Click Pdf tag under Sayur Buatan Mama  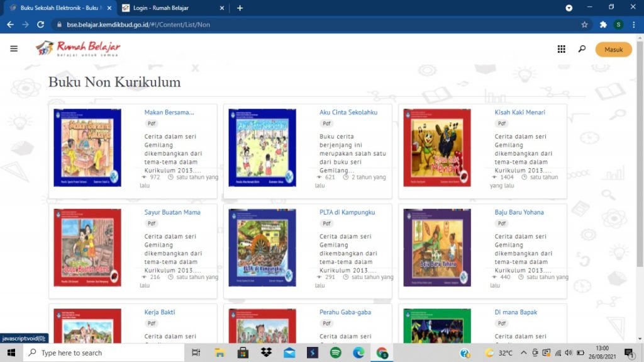coord(152,223)
